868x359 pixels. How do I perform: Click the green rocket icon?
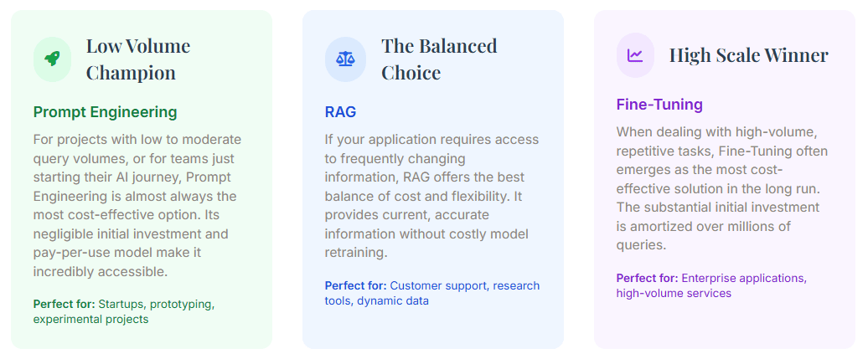tap(53, 59)
